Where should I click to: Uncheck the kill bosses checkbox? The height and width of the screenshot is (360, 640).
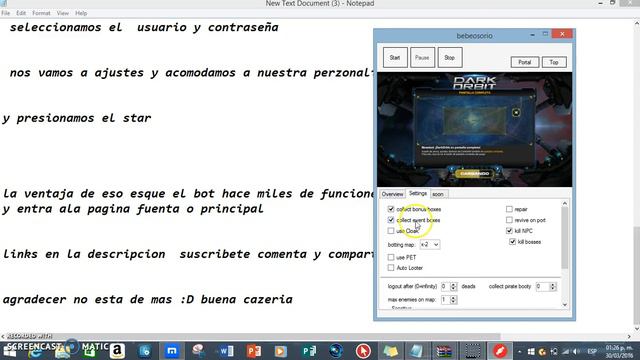[512, 242]
